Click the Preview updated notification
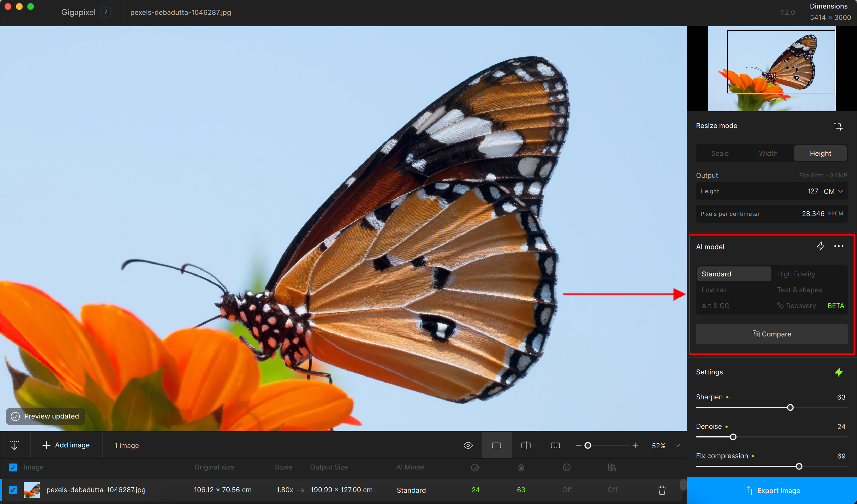 click(x=45, y=416)
